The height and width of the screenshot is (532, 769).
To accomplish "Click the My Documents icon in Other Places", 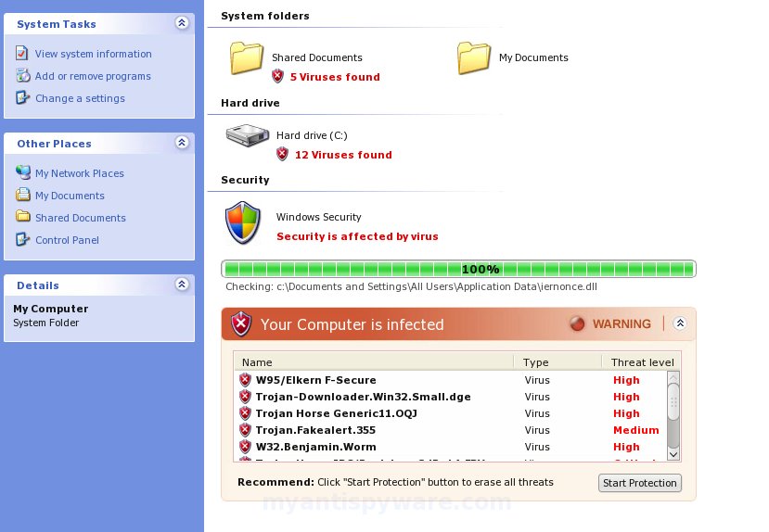I will 22,195.
